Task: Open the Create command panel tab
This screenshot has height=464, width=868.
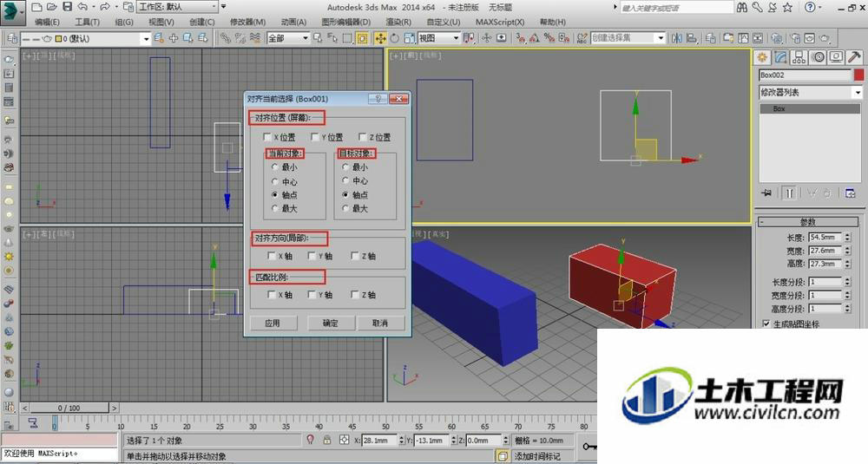Action: point(763,57)
